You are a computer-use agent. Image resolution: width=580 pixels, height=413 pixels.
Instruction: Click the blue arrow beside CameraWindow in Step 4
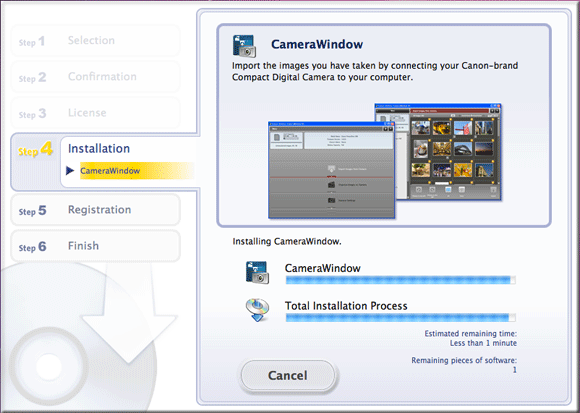(70, 170)
